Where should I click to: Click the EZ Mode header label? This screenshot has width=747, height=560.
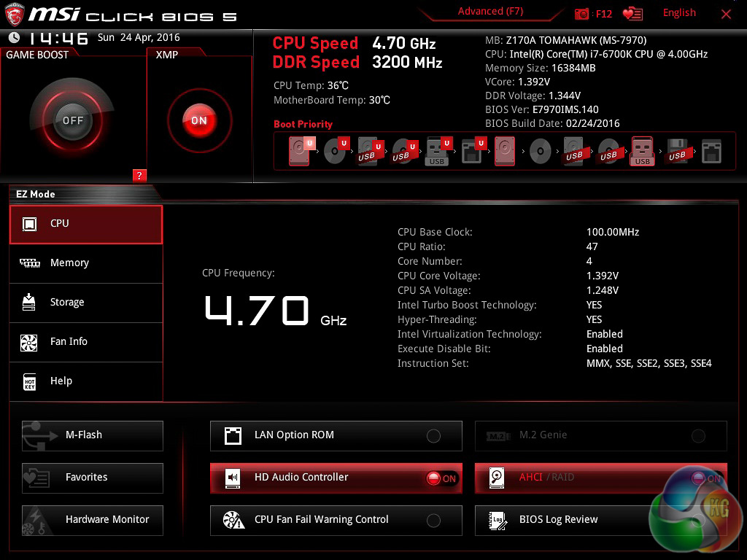pyautogui.click(x=36, y=194)
